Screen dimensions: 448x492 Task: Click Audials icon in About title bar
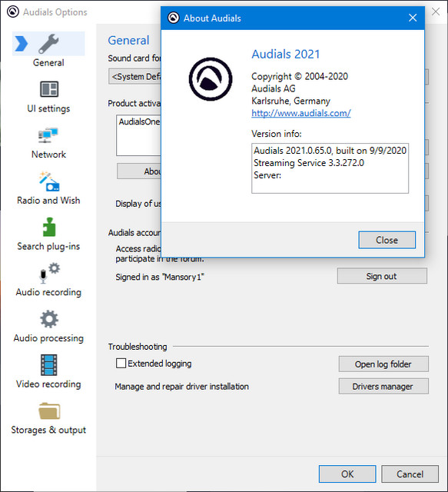173,18
